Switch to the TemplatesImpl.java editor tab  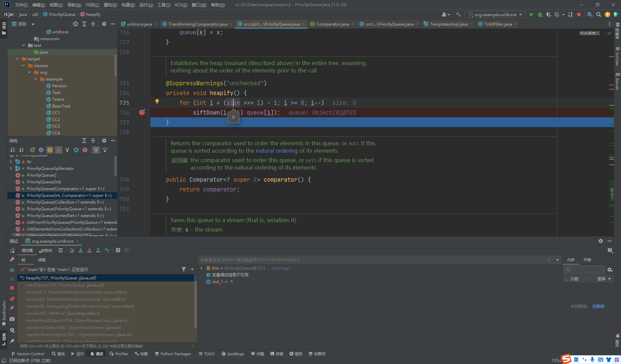[449, 24]
